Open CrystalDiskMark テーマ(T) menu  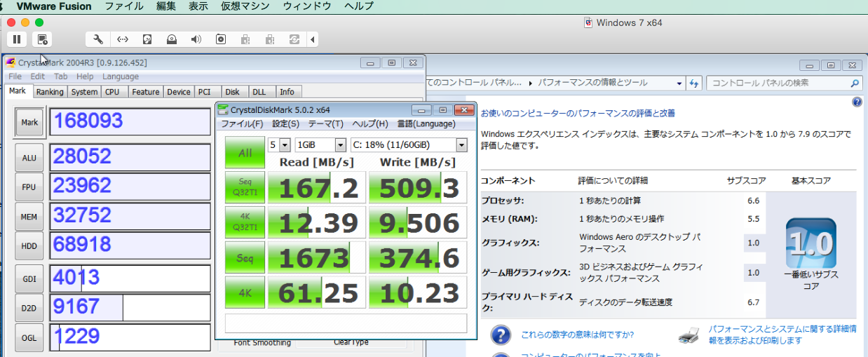(326, 123)
